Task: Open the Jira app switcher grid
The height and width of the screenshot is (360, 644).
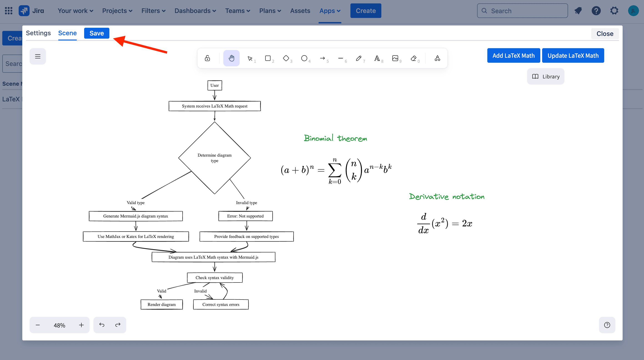Action: pos(8,11)
